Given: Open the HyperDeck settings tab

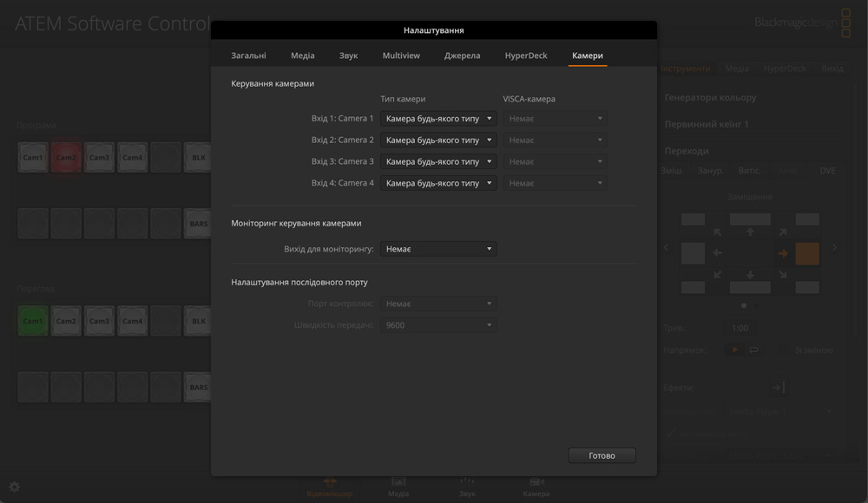Looking at the screenshot, I should click(x=526, y=56).
